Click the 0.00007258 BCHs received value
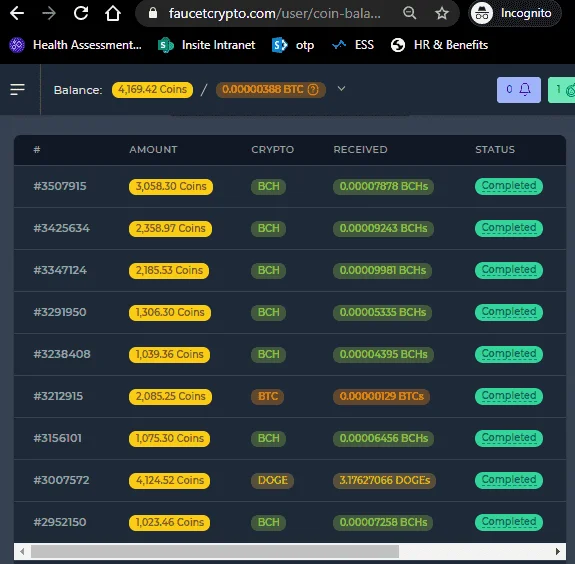 click(383, 523)
